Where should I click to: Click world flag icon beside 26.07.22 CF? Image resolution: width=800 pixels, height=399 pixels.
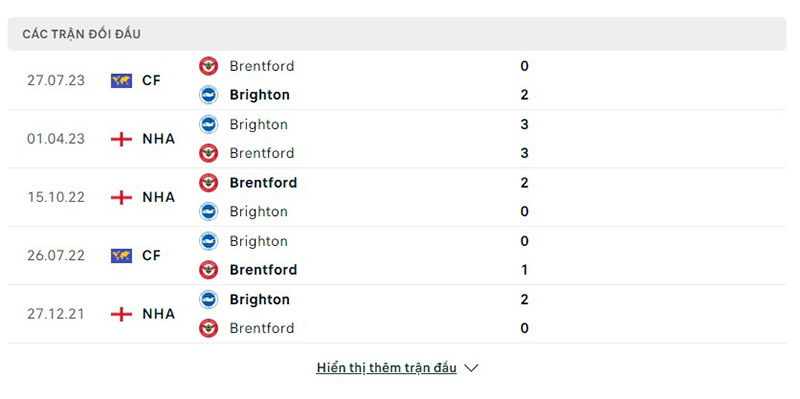click(x=121, y=256)
